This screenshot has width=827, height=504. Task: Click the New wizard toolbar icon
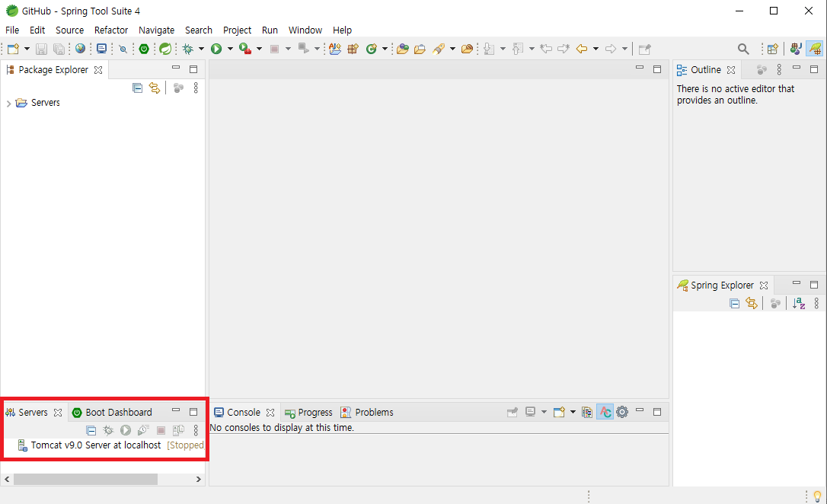coord(13,49)
